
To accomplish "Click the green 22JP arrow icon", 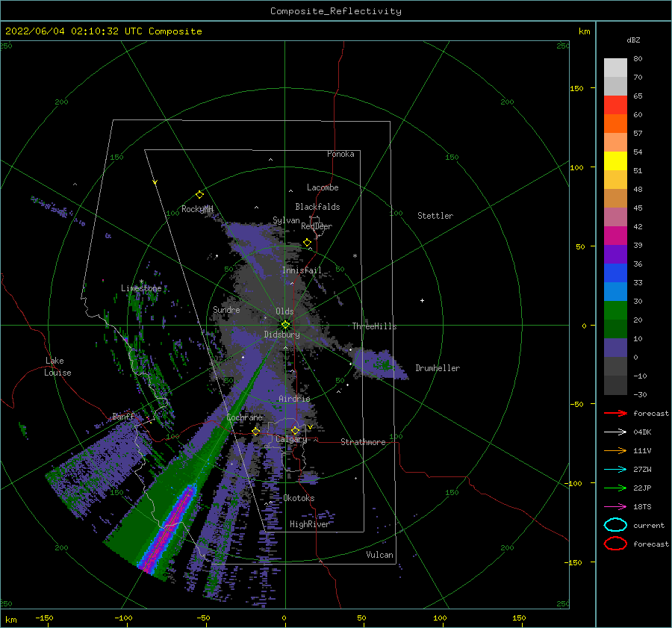I will click(615, 488).
